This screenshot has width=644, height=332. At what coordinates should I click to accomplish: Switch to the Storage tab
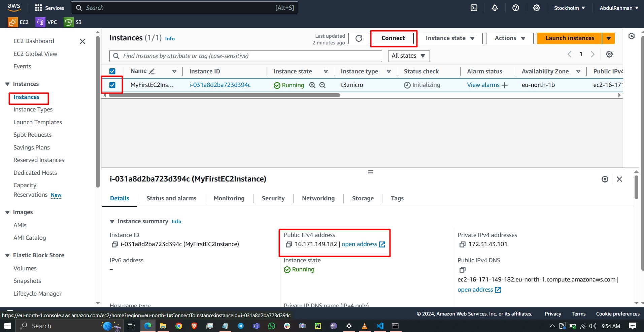[363, 198]
